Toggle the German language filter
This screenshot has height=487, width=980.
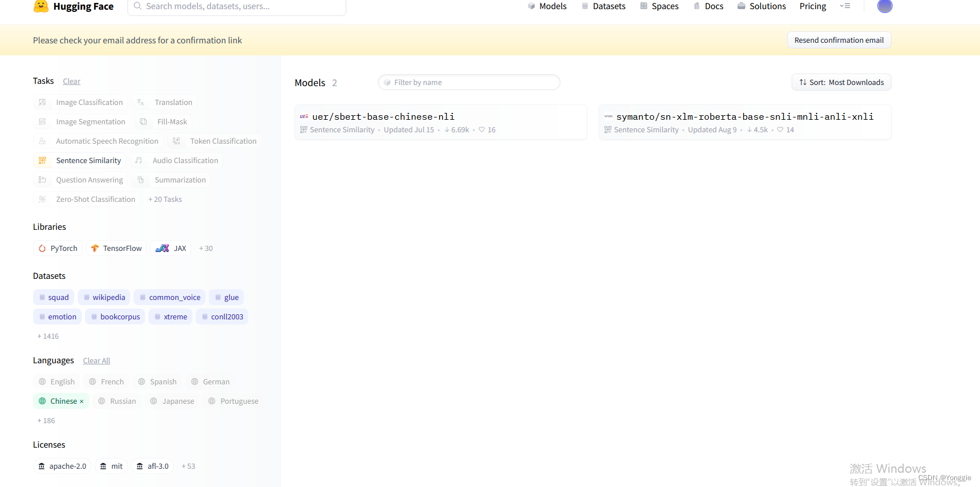[x=210, y=382]
